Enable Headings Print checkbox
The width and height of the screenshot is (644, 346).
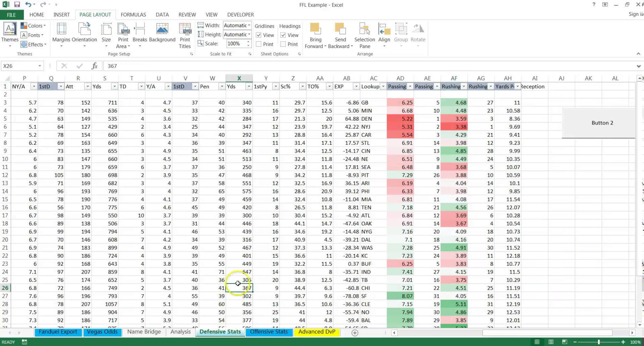pyautogui.click(x=283, y=44)
